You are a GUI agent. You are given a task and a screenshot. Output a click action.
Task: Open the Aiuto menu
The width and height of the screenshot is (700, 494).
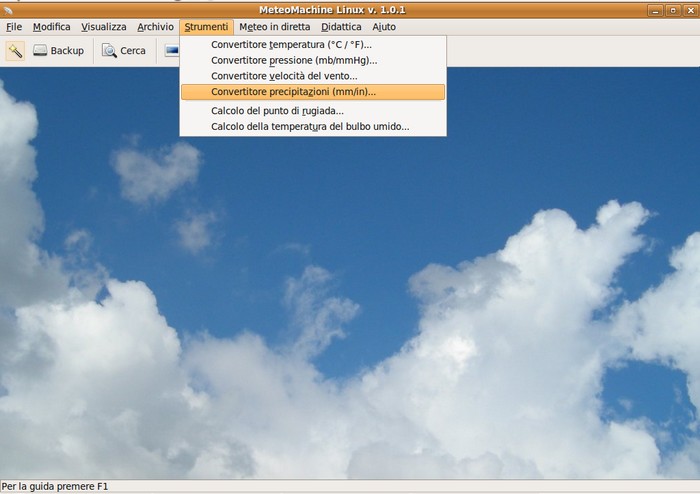pos(384,27)
